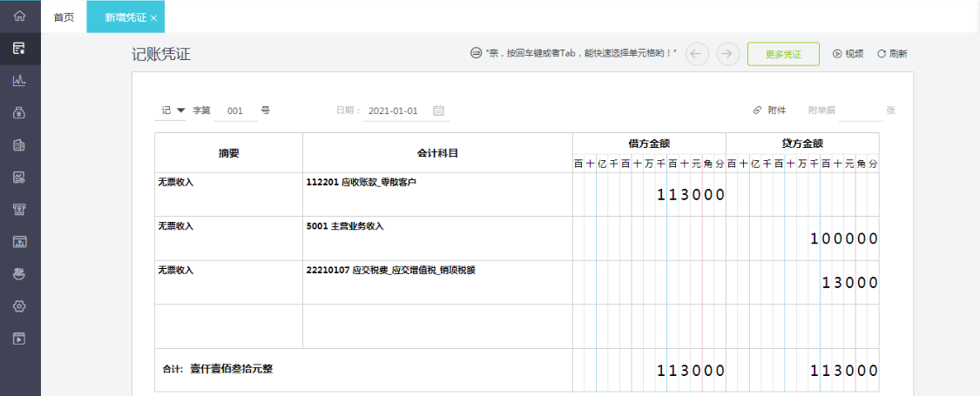Screen dimensions: 980x396
Task: Expand the 记 voucher type dropdown
Action: click(170, 111)
